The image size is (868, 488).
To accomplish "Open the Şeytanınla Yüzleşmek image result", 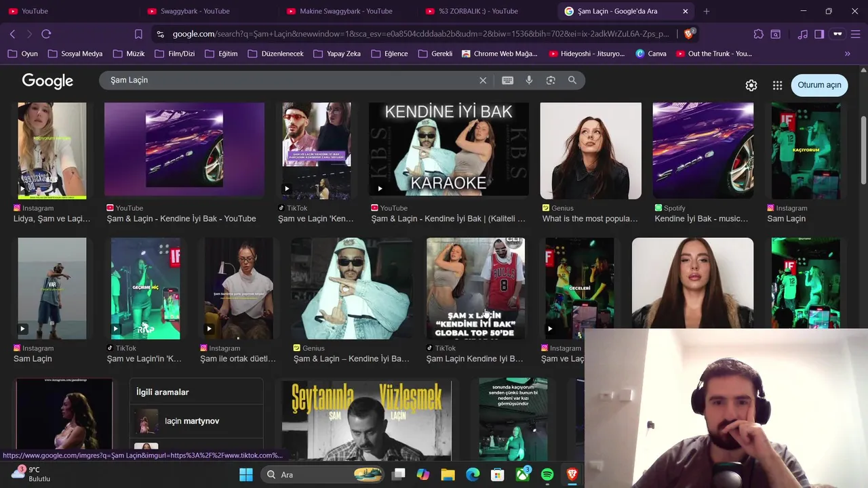I will click(367, 420).
